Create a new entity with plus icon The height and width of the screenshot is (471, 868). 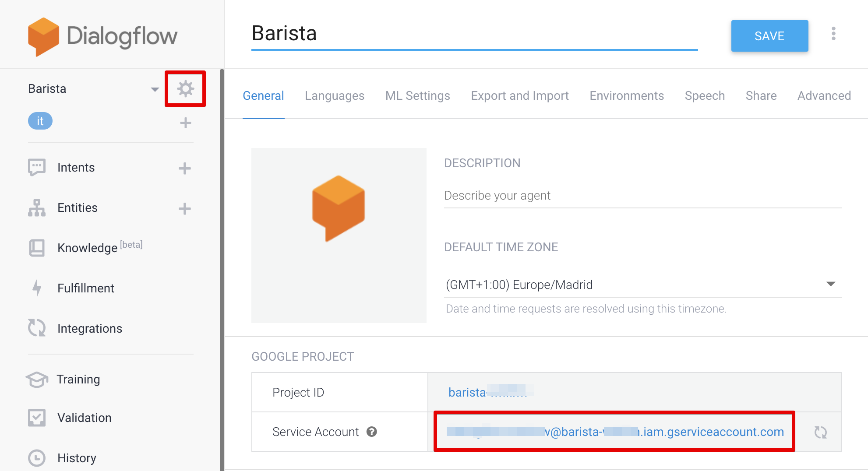tap(185, 208)
